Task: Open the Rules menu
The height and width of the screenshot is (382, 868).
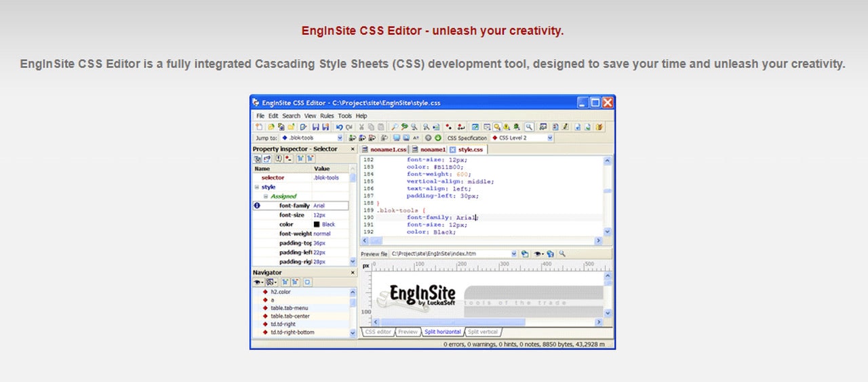Action: [328, 116]
